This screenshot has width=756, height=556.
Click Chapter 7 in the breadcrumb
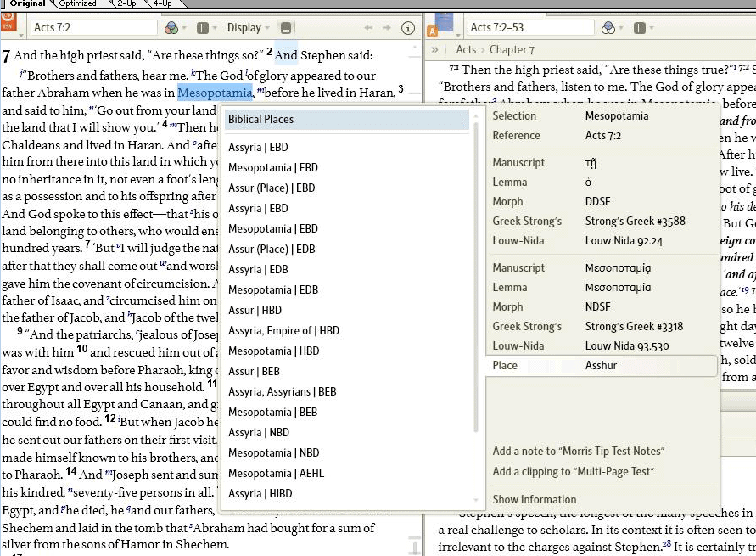click(512, 50)
